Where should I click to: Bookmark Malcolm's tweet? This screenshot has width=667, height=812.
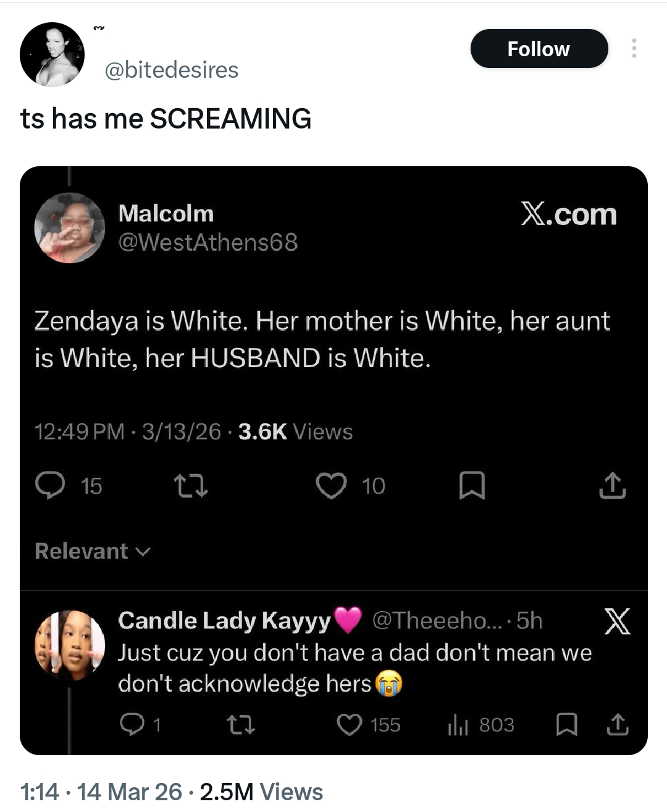pyautogui.click(x=472, y=486)
